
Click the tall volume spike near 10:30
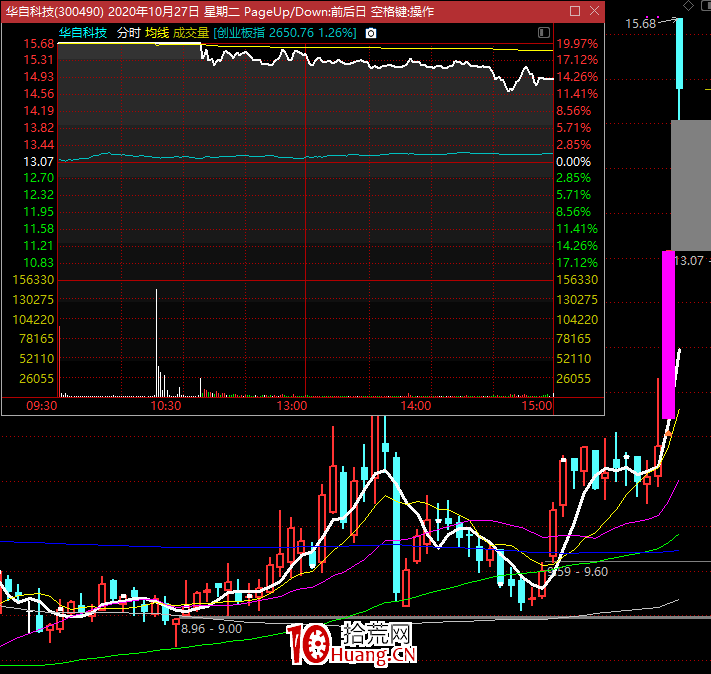click(x=156, y=343)
